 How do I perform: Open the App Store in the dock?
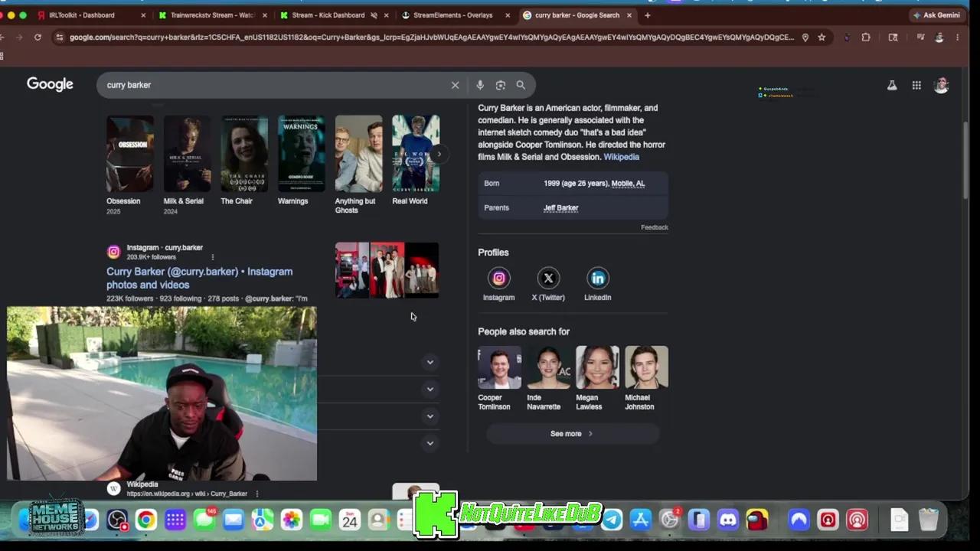click(x=641, y=520)
